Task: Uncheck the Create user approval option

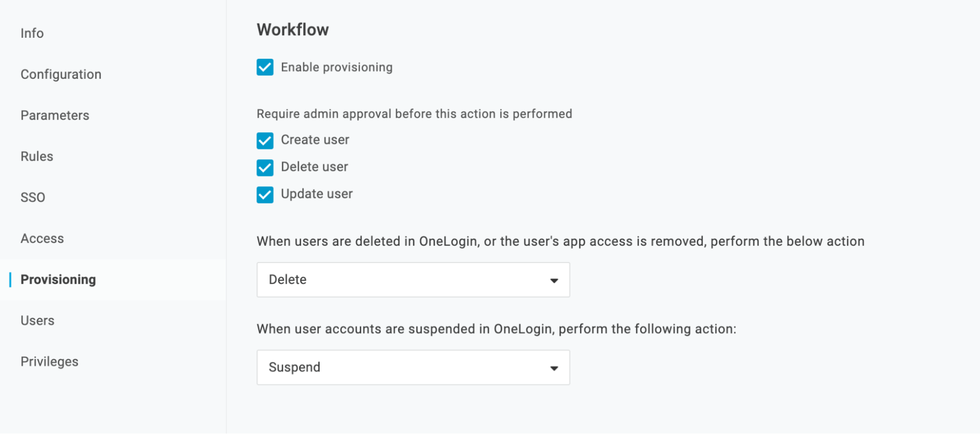Action: (265, 141)
